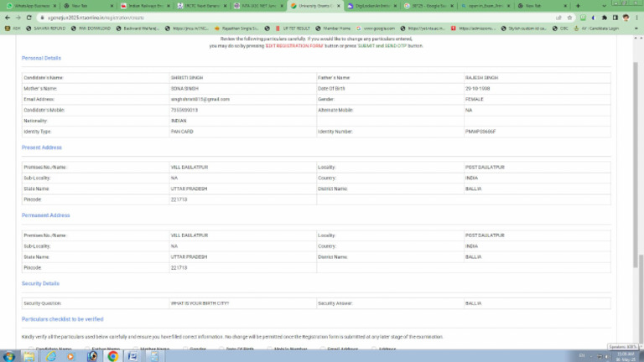Toggle the Chrome side panel icon
The height and width of the screenshot is (362, 644).
point(615,18)
